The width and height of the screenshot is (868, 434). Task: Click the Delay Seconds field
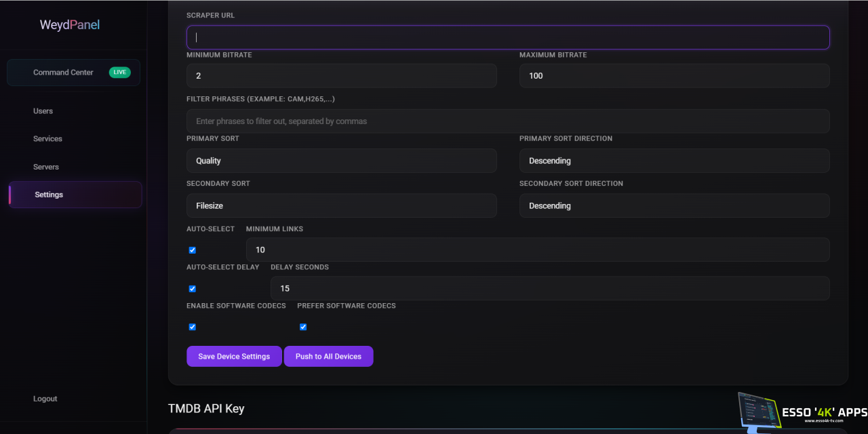[x=550, y=288]
